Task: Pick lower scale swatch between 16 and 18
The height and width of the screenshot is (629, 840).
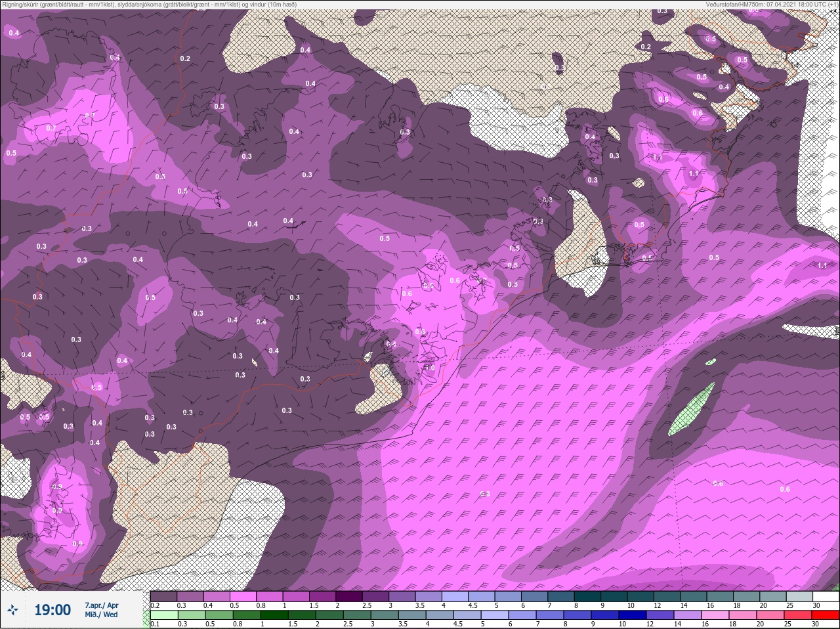Action: tap(715, 615)
